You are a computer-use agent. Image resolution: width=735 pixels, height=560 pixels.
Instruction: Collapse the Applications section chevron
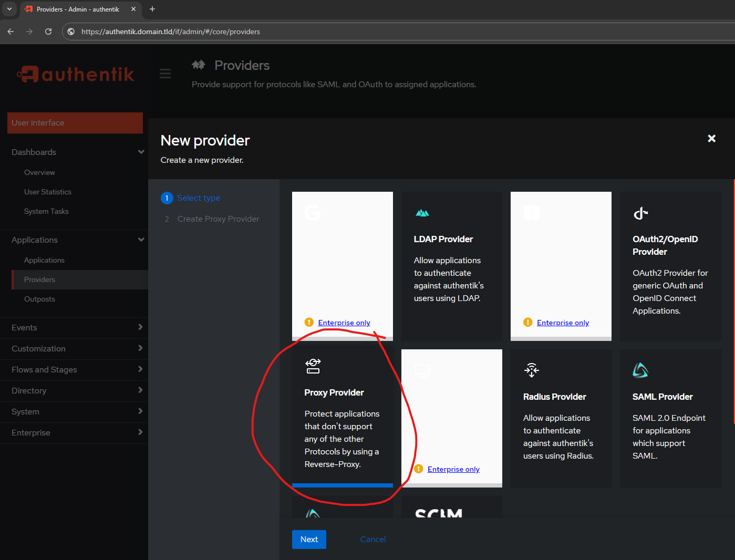141,240
